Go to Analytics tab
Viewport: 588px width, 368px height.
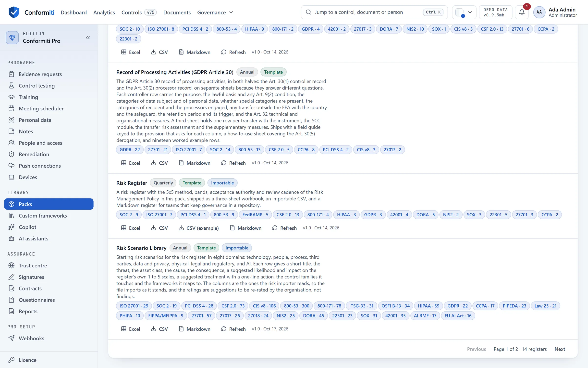pyautogui.click(x=104, y=12)
